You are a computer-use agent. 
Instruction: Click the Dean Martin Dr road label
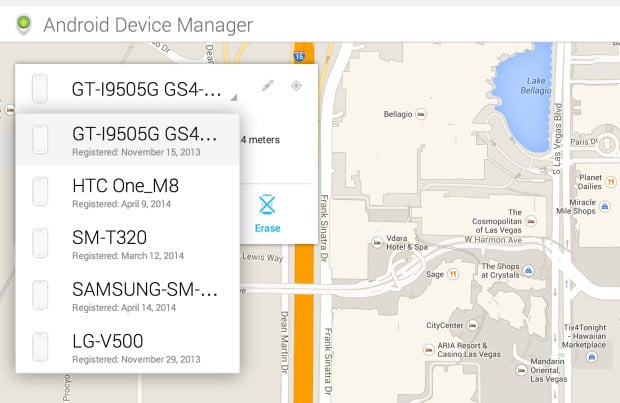pos(284,342)
